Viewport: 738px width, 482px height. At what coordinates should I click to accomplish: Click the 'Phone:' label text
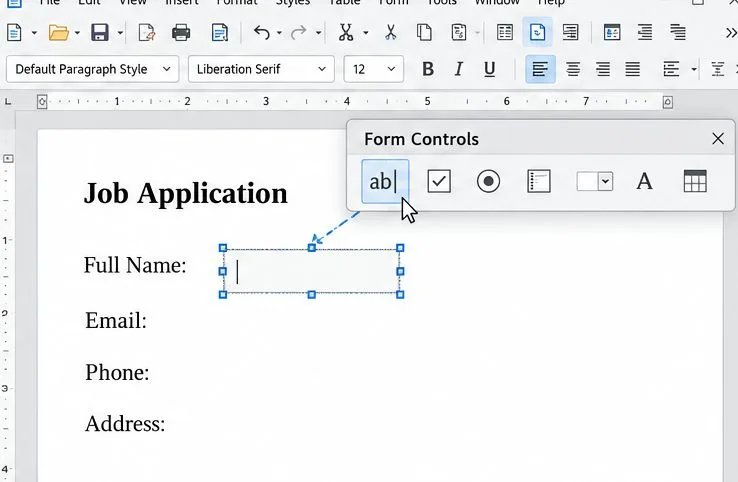117,373
